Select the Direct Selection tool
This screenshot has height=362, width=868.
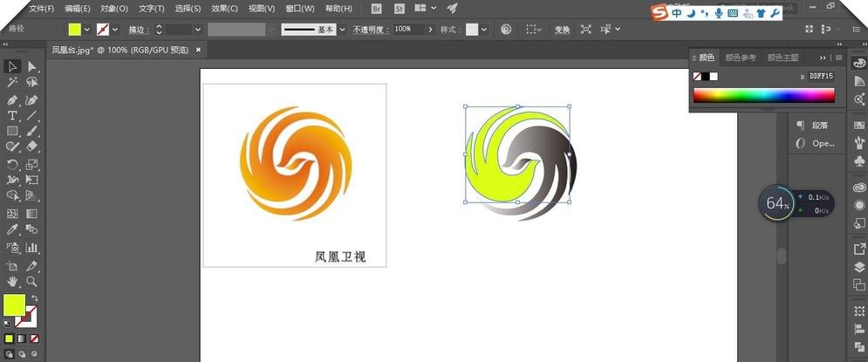click(x=32, y=67)
